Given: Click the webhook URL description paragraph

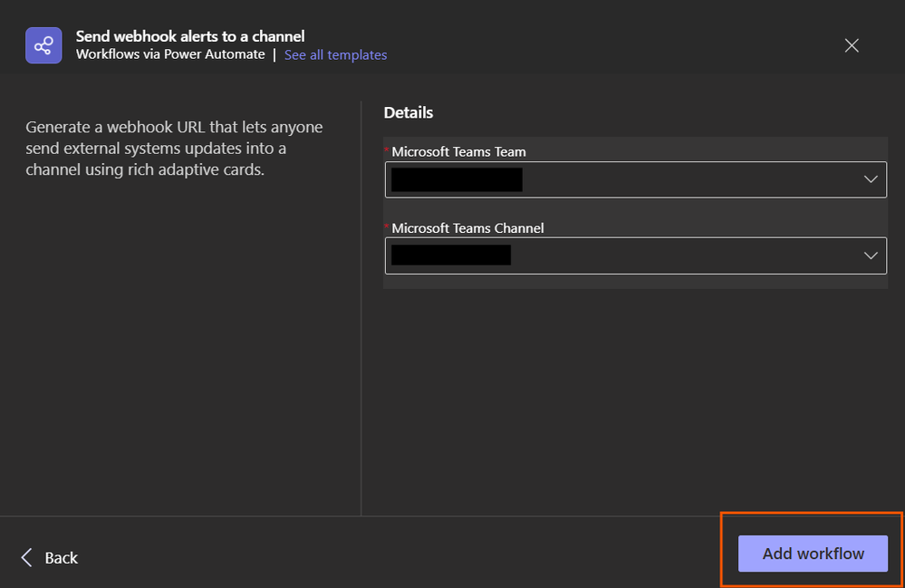Looking at the screenshot, I should tap(174, 149).
